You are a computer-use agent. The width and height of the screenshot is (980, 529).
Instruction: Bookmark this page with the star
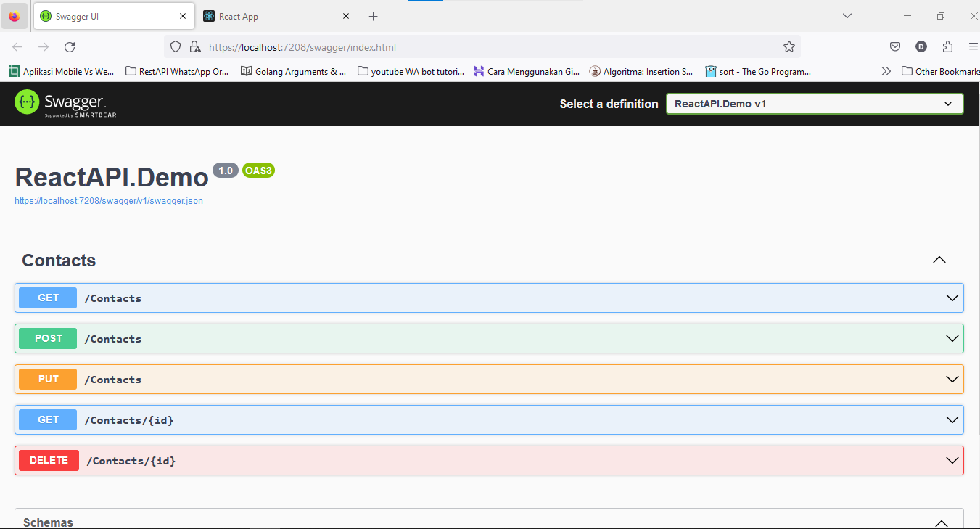789,47
